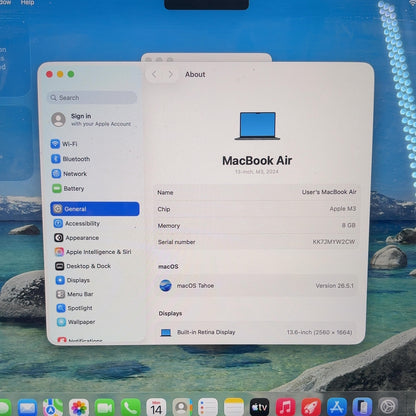The height and width of the screenshot is (416, 416).
Task: Open Spotlight settings
Action: pyautogui.click(x=74, y=308)
